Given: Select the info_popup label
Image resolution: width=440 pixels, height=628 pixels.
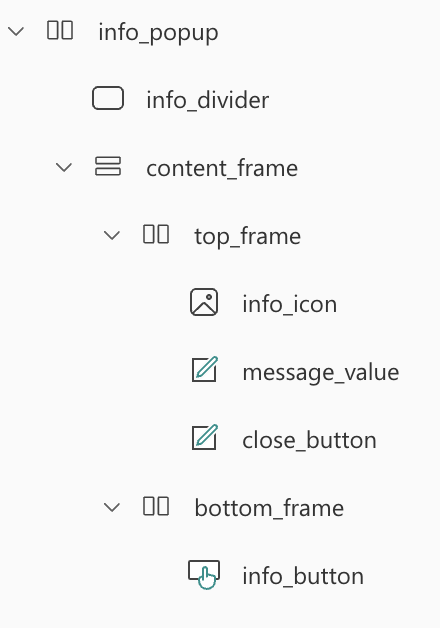Looking at the screenshot, I should coord(159,32).
